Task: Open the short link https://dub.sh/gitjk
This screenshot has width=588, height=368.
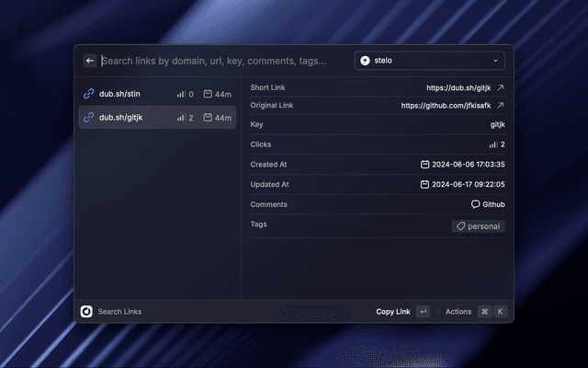Action: 458,87
